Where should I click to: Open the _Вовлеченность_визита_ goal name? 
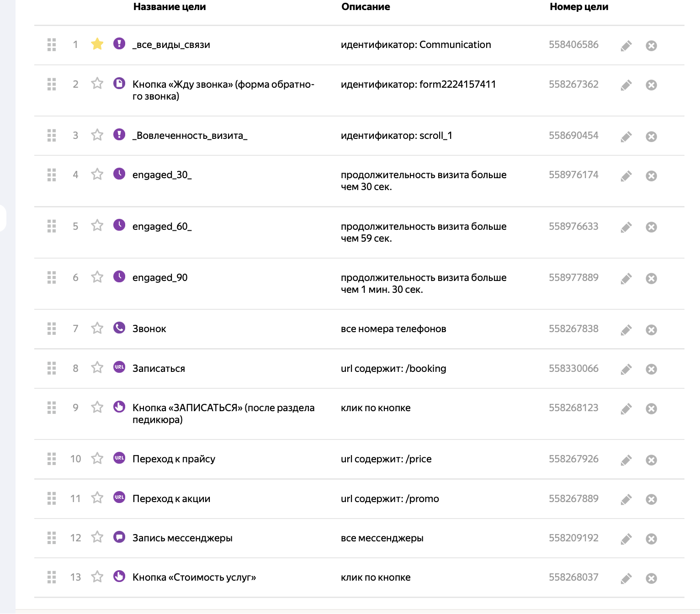(190, 136)
